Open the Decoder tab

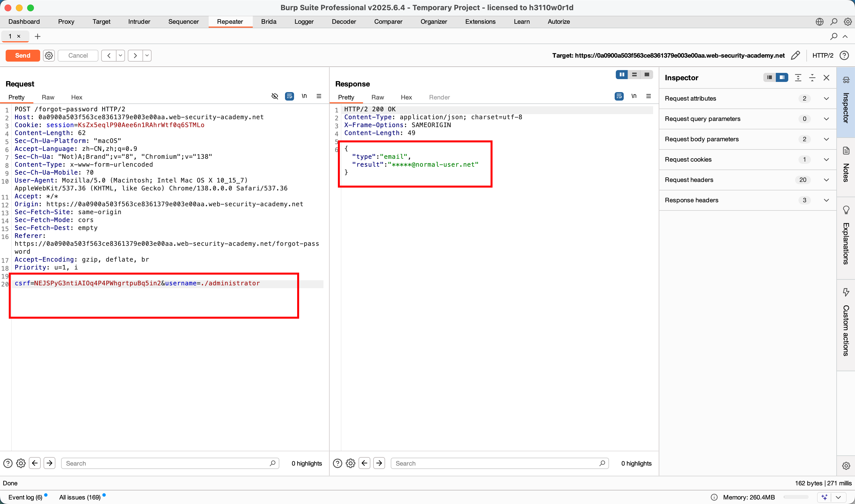point(344,22)
